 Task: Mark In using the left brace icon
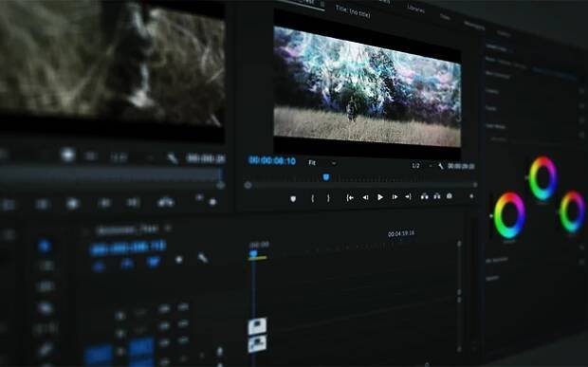312,198
